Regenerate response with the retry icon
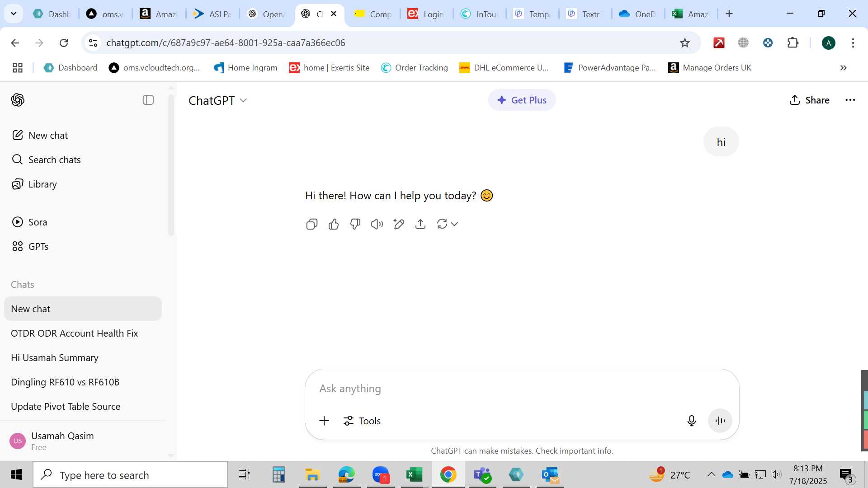The image size is (868, 488). (x=442, y=224)
